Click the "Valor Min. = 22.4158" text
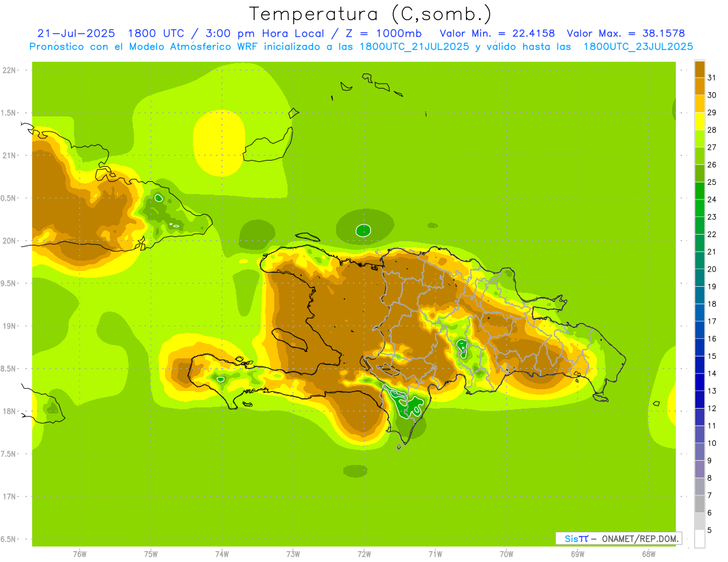 [x=497, y=33]
